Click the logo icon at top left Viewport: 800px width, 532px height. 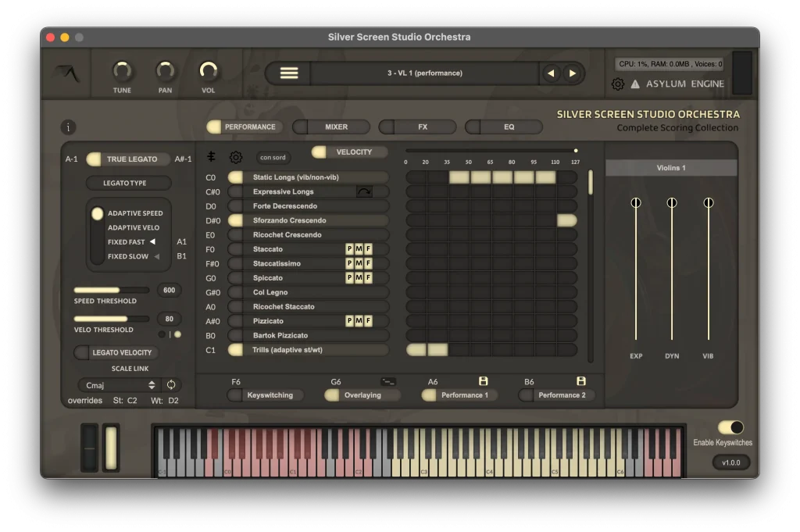[69, 73]
